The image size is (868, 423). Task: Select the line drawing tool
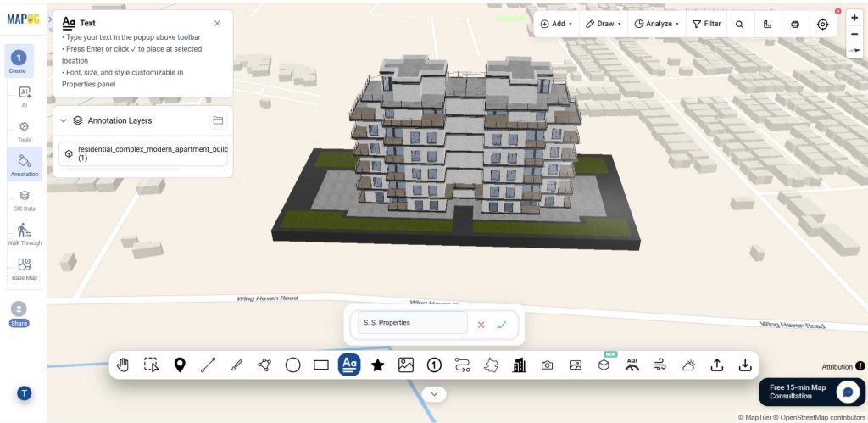tap(209, 365)
